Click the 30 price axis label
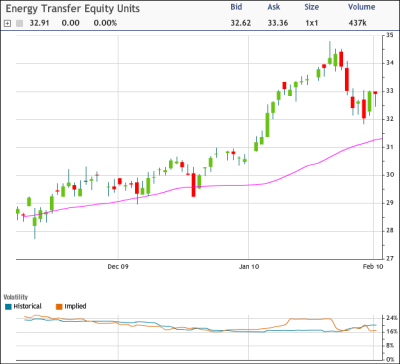Image resolution: width=400 pixels, height=364 pixels. 390,175
